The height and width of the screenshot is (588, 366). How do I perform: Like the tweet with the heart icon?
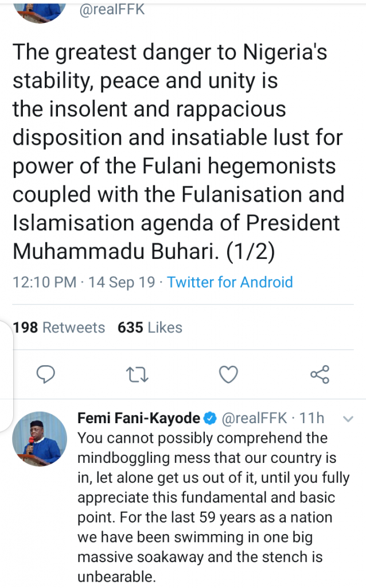coord(228,374)
